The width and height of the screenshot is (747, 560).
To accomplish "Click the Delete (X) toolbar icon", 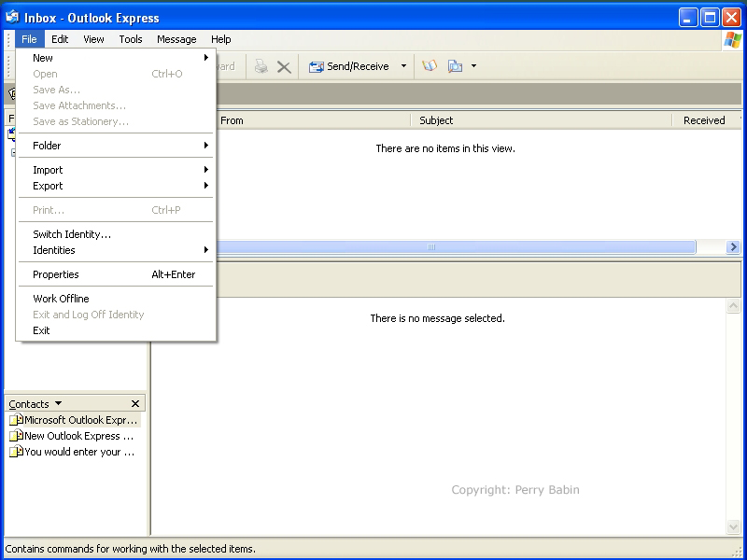I will click(284, 66).
